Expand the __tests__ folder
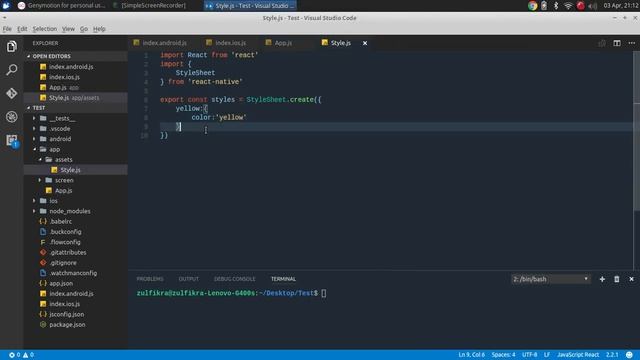 click(x=34, y=118)
